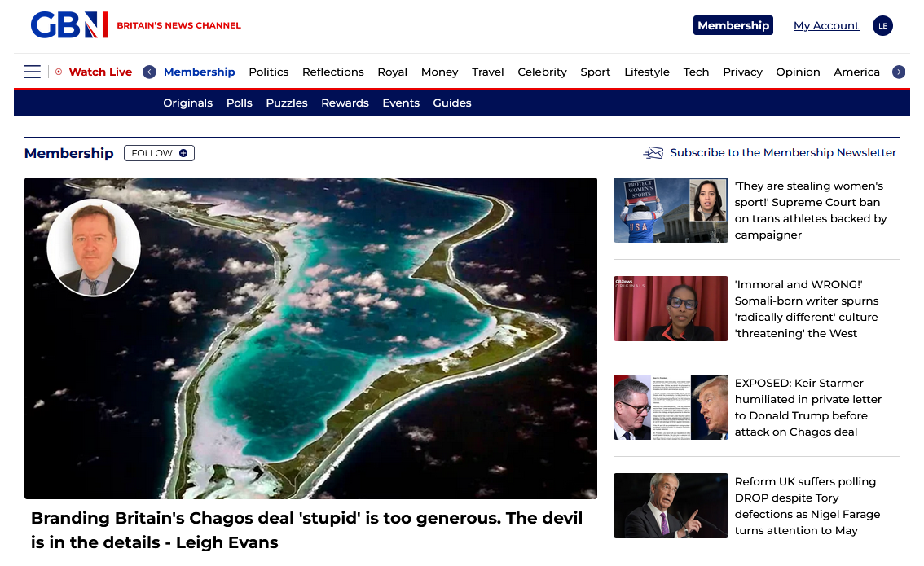Click the GB News logo
Image resolution: width=924 pixels, height=566 pixels.
(x=69, y=25)
